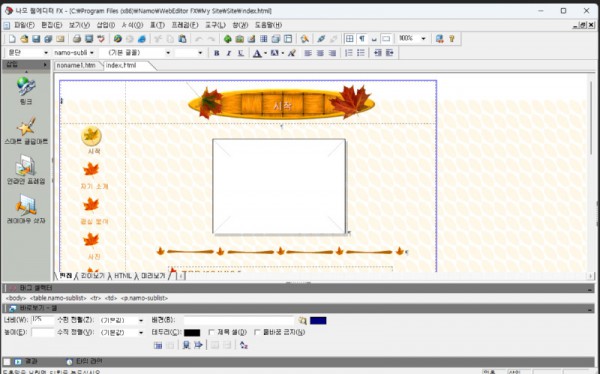Expand the font color dropdown arrow
Image resolution: width=600 pixels, height=374 pixels.
click(x=265, y=53)
